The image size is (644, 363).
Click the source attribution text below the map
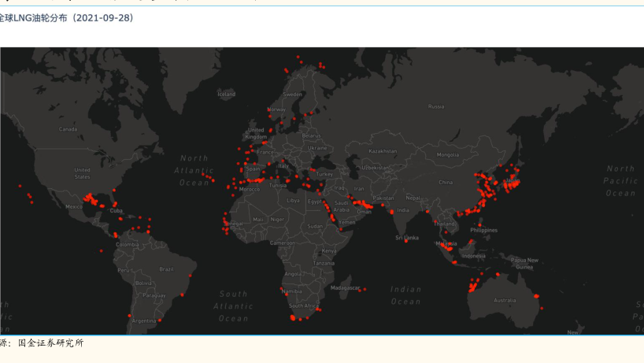tap(42, 343)
